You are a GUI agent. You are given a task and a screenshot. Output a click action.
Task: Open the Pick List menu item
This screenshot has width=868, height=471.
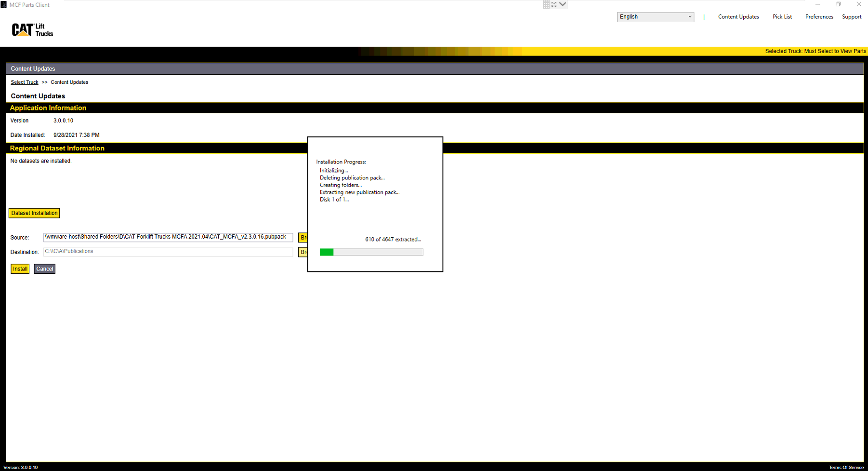pyautogui.click(x=782, y=17)
